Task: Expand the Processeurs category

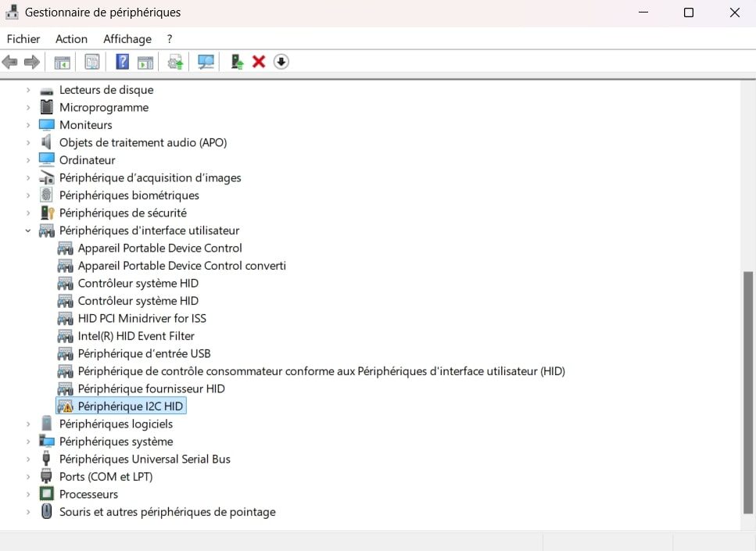Action: [x=28, y=494]
